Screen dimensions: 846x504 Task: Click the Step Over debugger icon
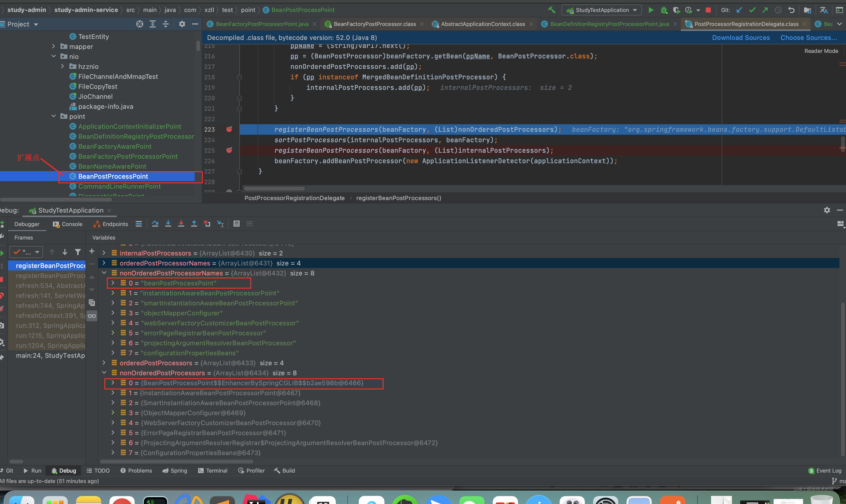155,224
